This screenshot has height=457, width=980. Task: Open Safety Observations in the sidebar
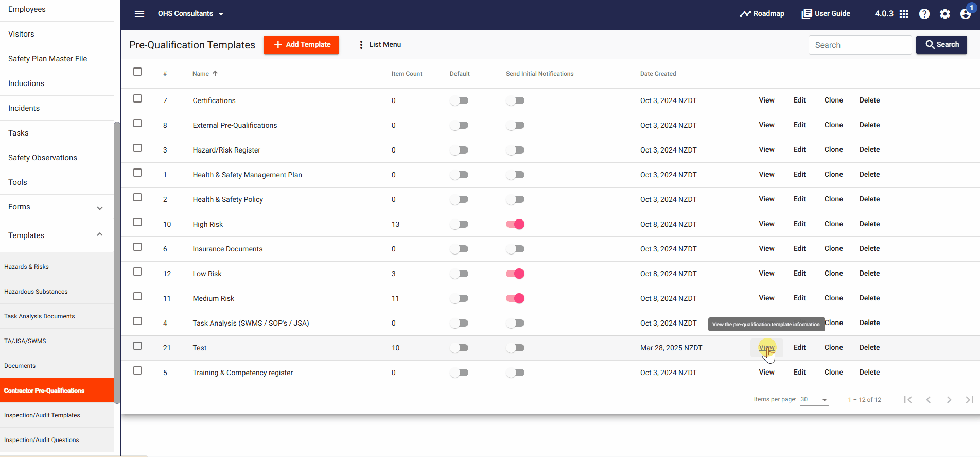pos(43,158)
